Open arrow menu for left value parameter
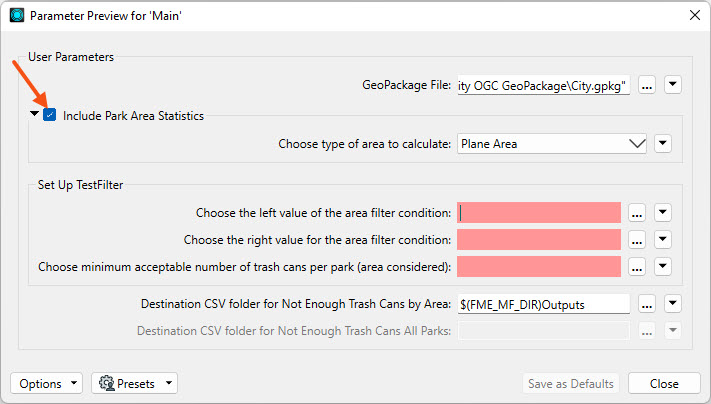 coord(662,213)
